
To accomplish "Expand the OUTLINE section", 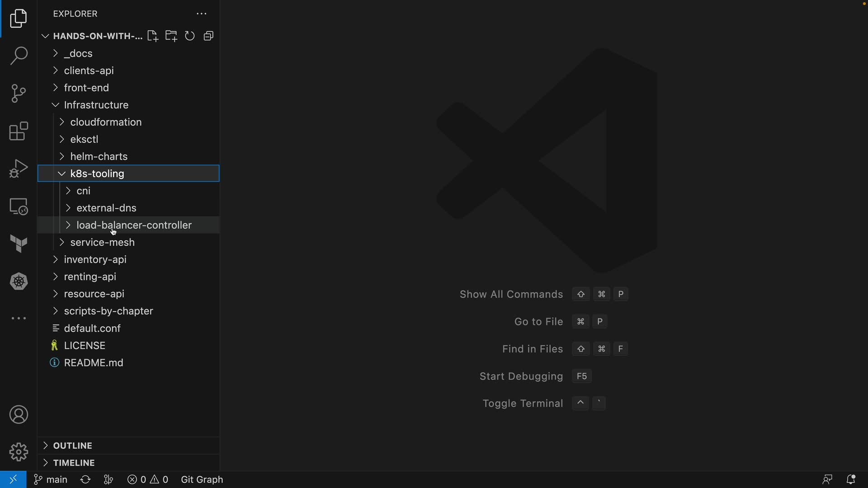I will click(x=72, y=446).
